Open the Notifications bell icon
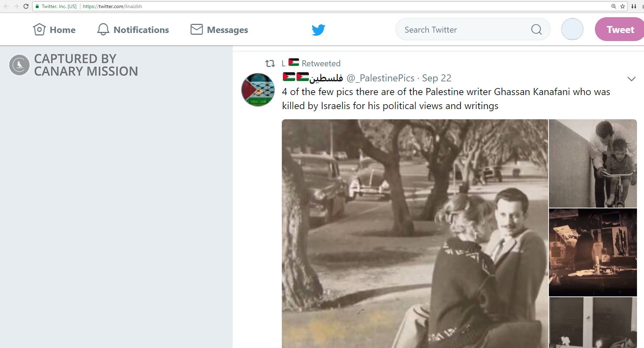The image size is (644, 348). (x=103, y=29)
